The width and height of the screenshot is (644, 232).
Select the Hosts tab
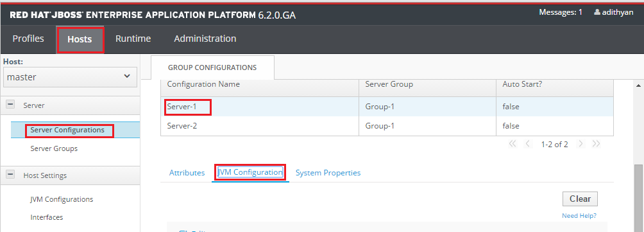80,39
